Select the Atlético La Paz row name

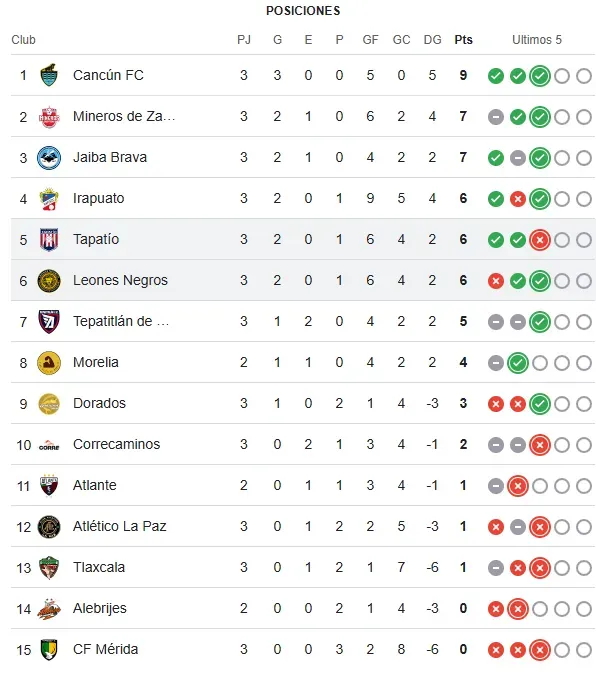120,526
